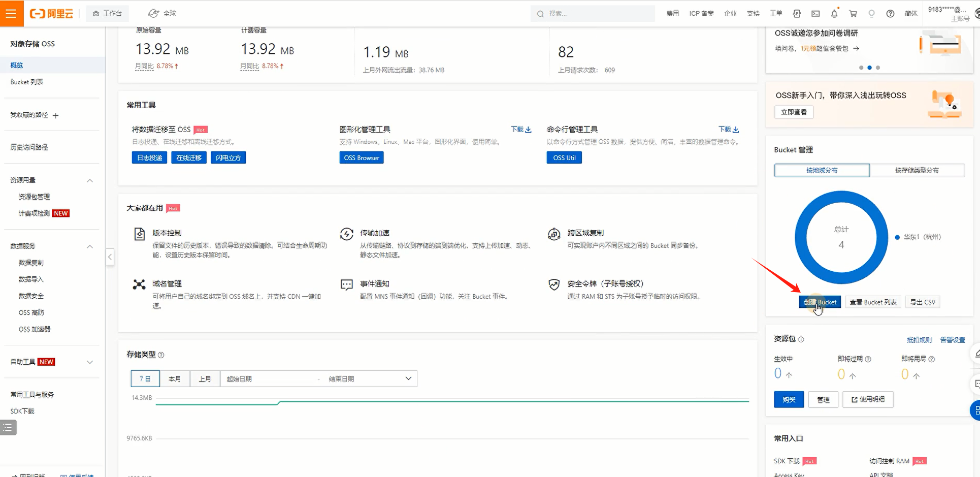Select 按存储类型分布 view

917,171
